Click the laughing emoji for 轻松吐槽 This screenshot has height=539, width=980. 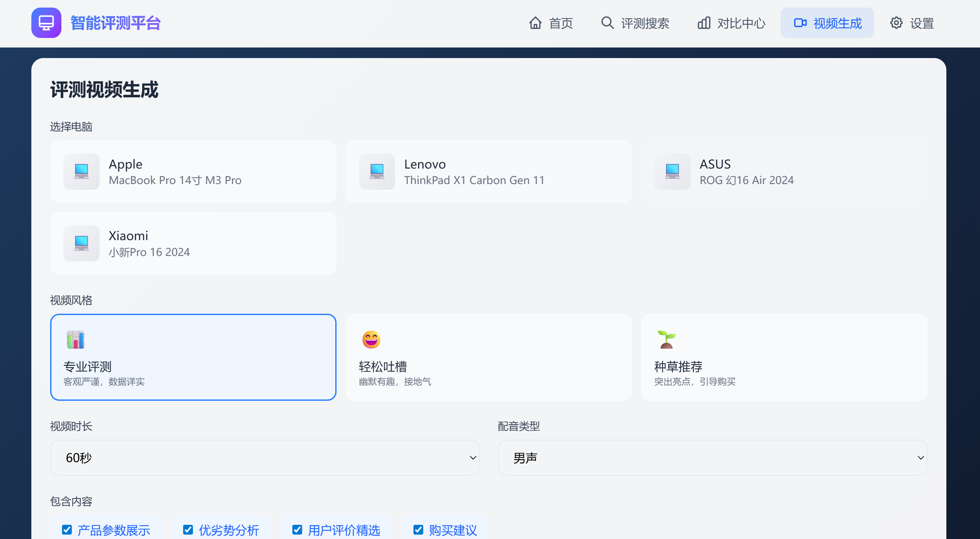coord(371,339)
